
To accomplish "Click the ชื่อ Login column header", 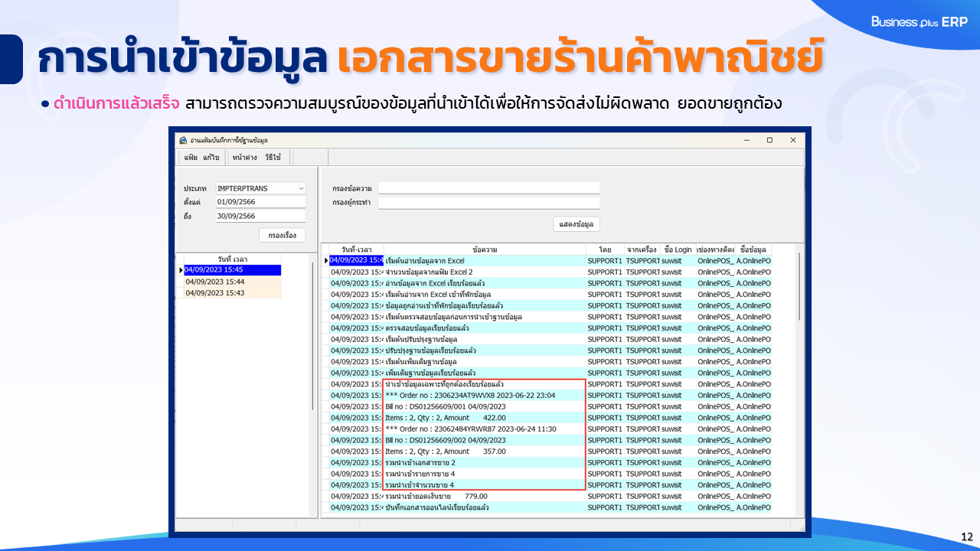I will [x=678, y=249].
